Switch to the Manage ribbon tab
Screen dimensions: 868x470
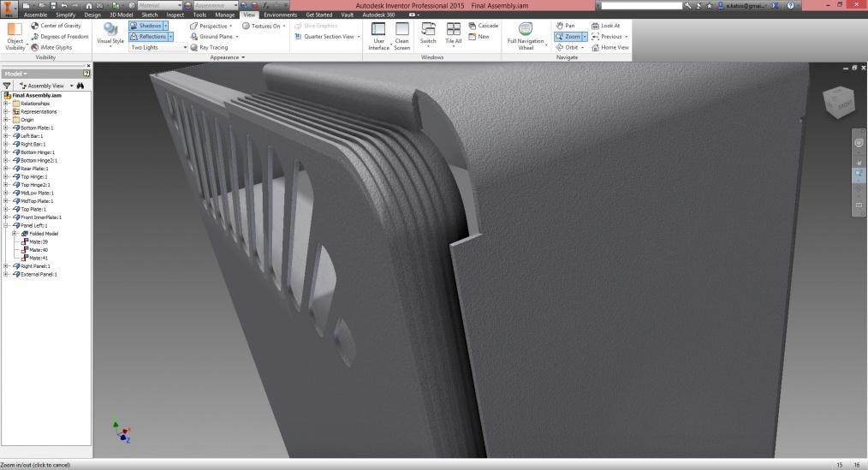(x=225, y=15)
